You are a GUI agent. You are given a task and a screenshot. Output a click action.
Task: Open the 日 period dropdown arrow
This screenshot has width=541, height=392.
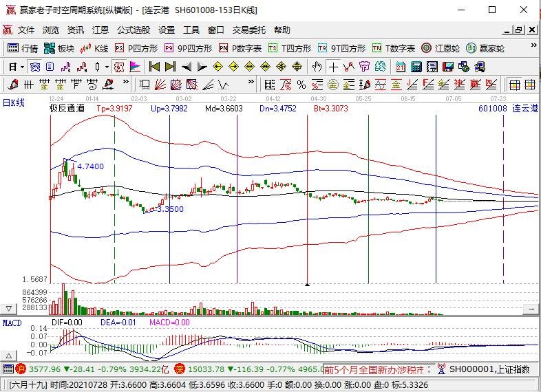23,67
